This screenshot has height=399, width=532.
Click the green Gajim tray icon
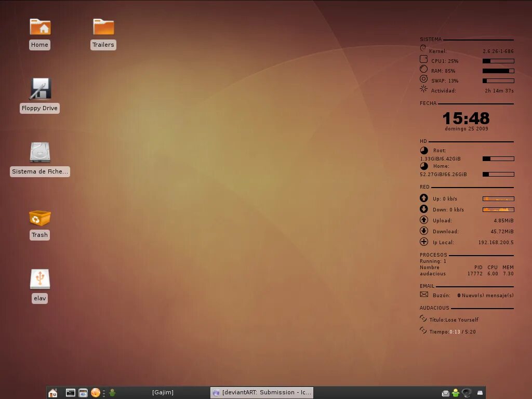[x=456, y=393]
